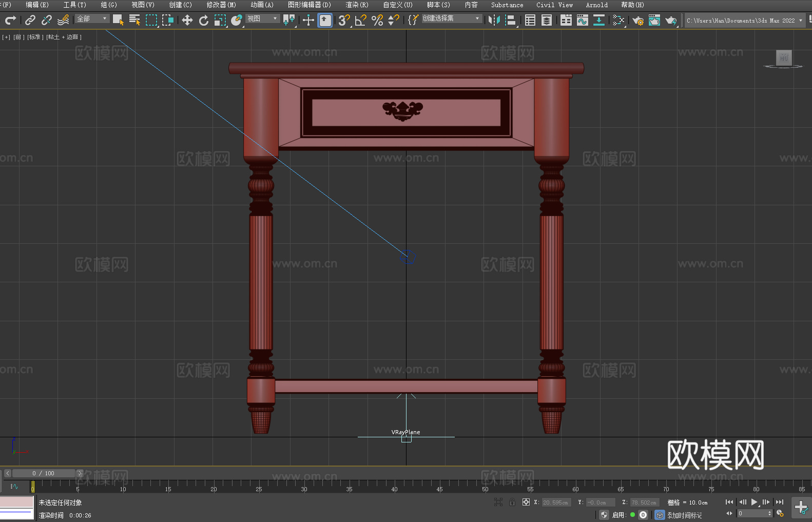Step time slider back with left arrow
Viewport: 812px width, 522px height.
(8, 473)
